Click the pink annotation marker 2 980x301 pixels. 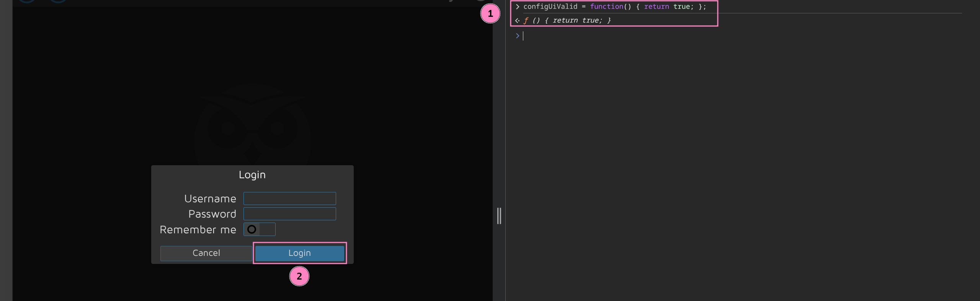pos(299,276)
